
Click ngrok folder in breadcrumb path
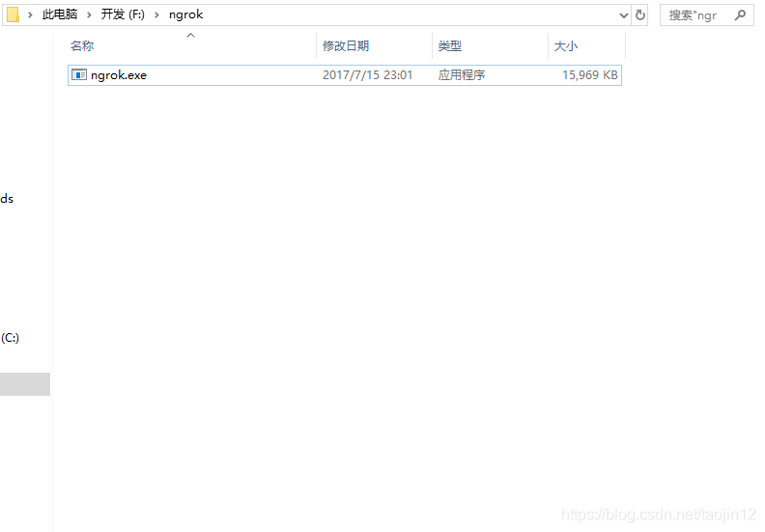[x=185, y=14]
